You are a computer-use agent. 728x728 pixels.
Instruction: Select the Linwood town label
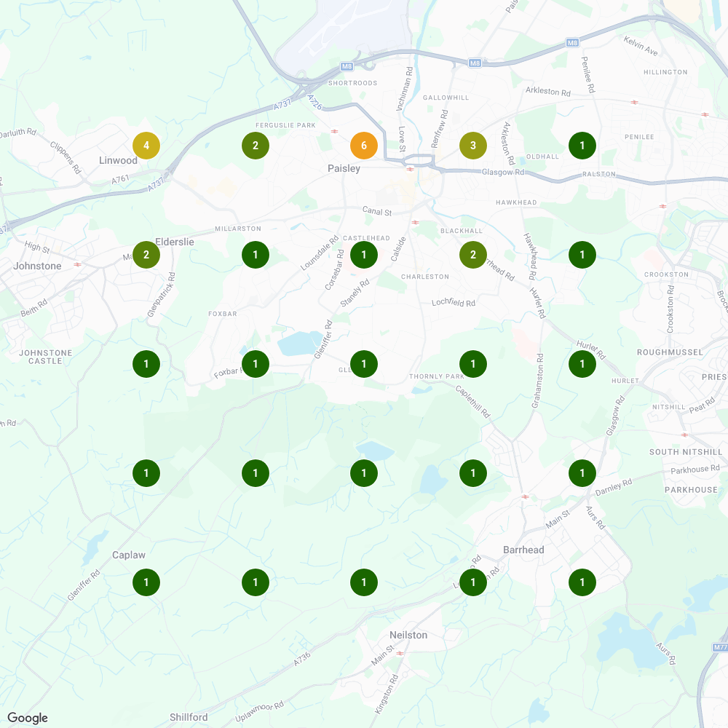[x=119, y=160]
